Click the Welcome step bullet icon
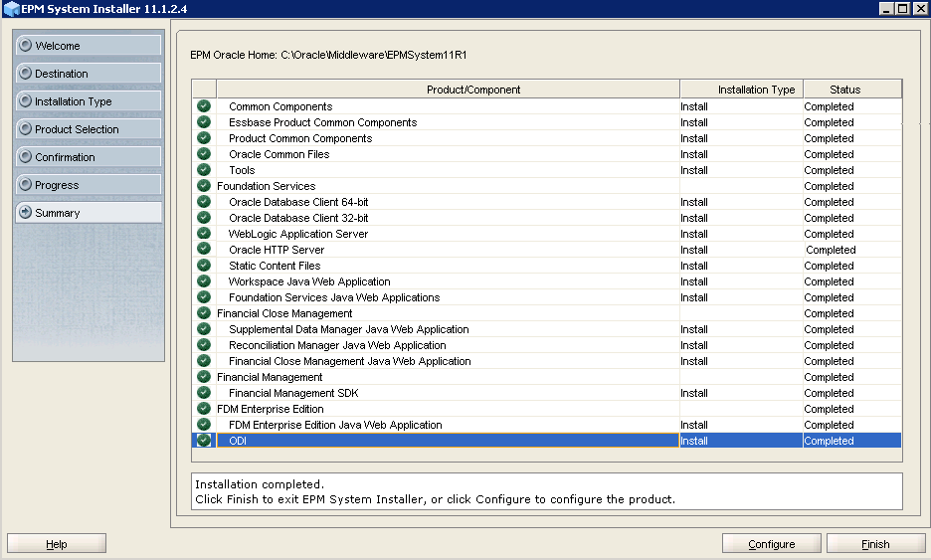The image size is (931, 560). (25, 45)
